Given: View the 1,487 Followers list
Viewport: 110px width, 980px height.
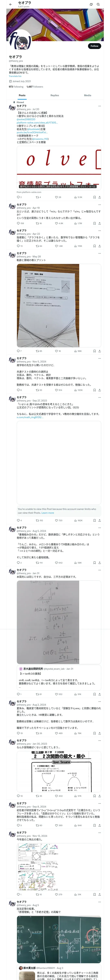Looking at the screenshot, I should [x=35, y=87].
